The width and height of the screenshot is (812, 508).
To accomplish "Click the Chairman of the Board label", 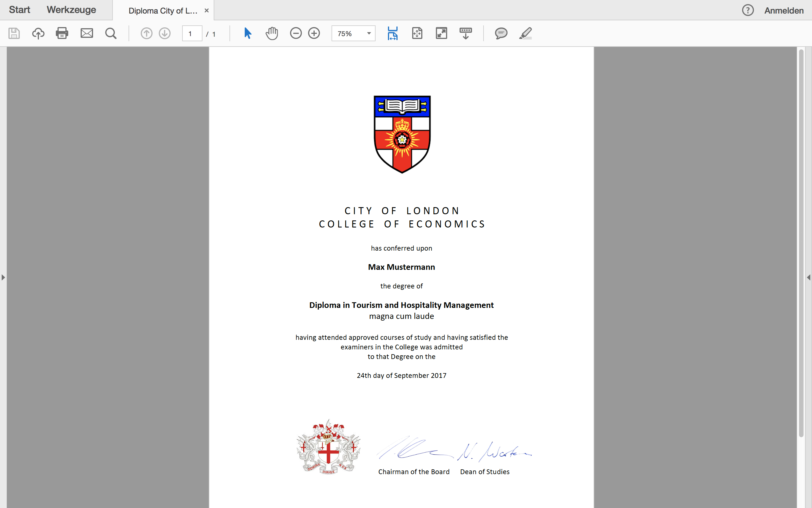I will (x=414, y=472).
